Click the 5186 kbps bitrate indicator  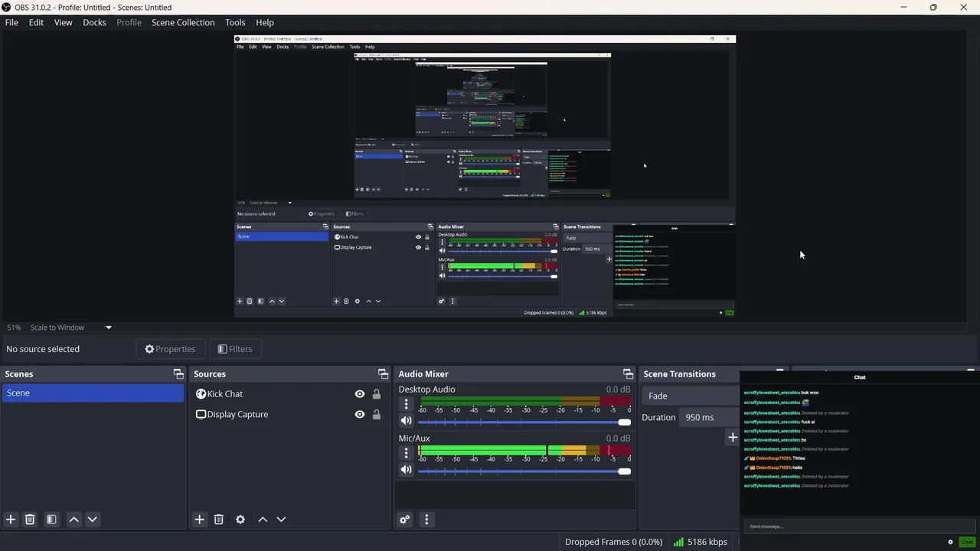tap(700, 542)
